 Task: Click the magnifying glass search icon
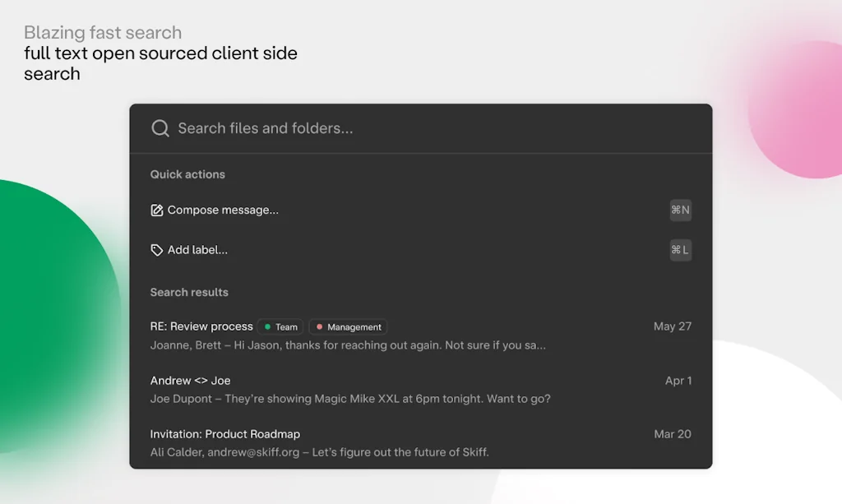tap(160, 128)
